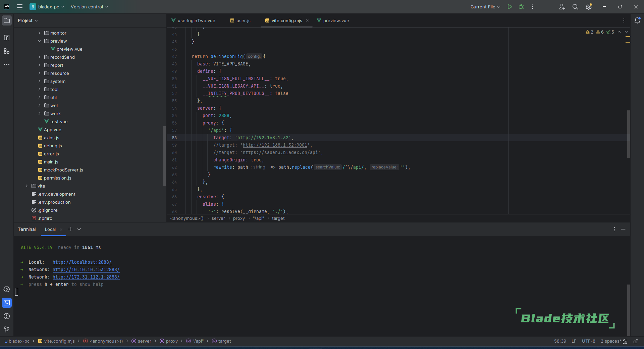Open the Current File run configuration dropdown
The height and width of the screenshot is (349, 644).
[485, 7]
